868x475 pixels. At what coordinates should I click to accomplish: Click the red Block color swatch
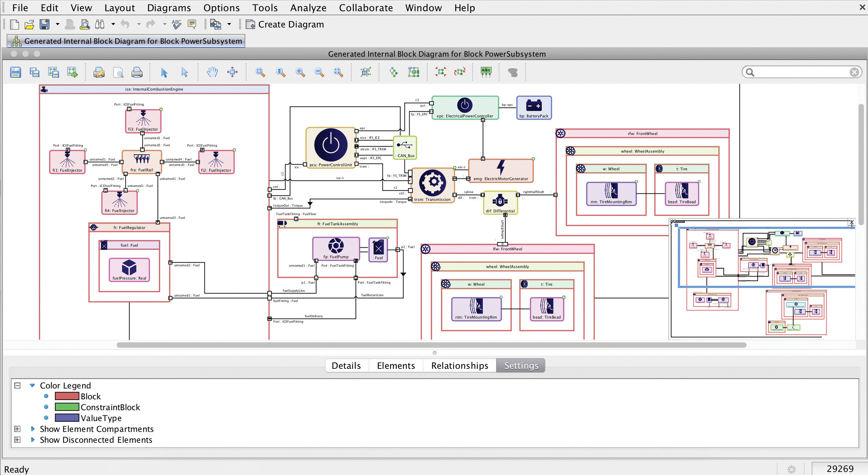tap(67, 396)
